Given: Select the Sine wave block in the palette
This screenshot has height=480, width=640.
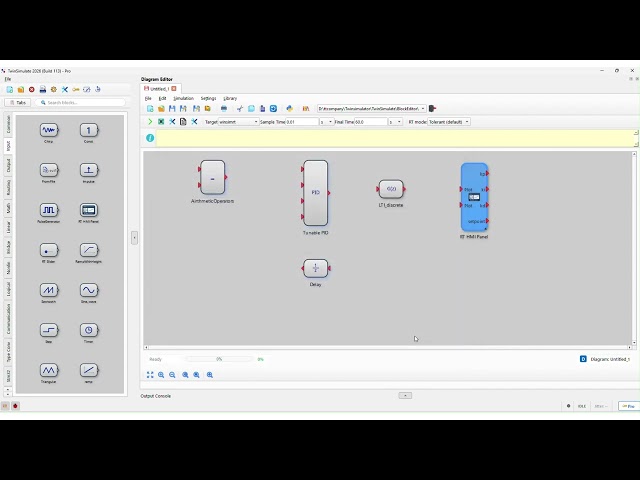Looking at the screenshot, I should (x=89, y=290).
